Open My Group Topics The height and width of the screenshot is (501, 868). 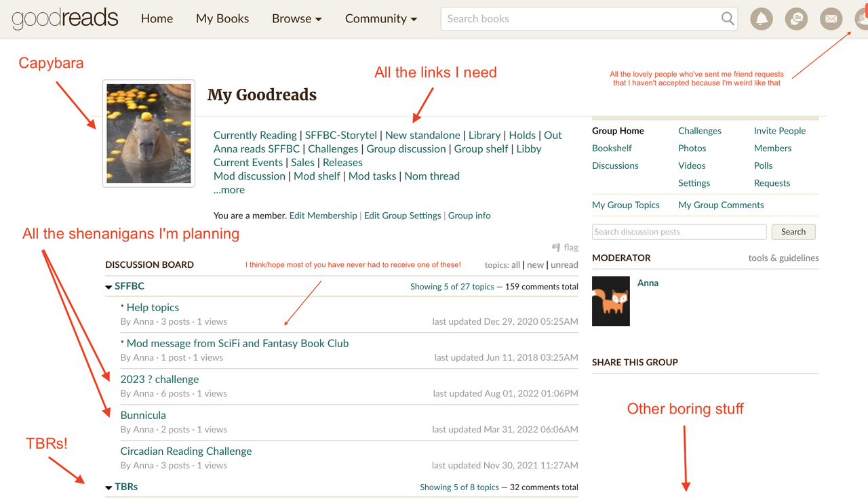(626, 205)
